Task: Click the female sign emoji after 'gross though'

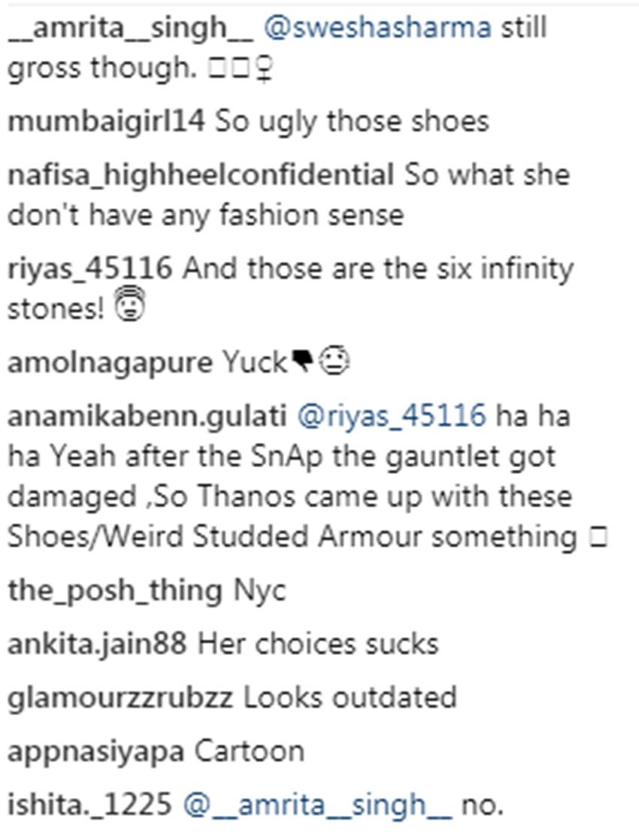Action: 265,69
